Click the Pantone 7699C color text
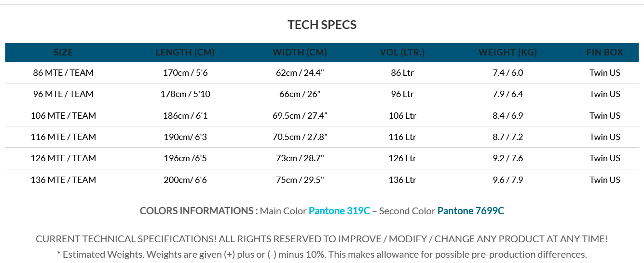The height and width of the screenshot is (263, 644). pyautogui.click(x=470, y=211)
